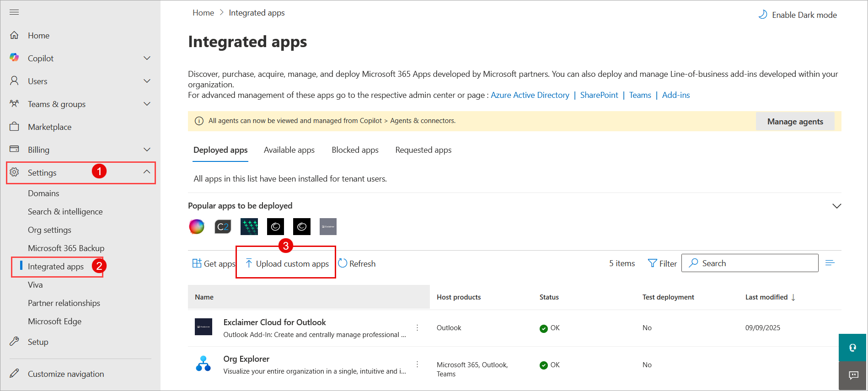Image resolution: width=868 pixels, height=391 pixels.
Task: Switch to the Deployed apps tab
Action: tap(220, 150)
